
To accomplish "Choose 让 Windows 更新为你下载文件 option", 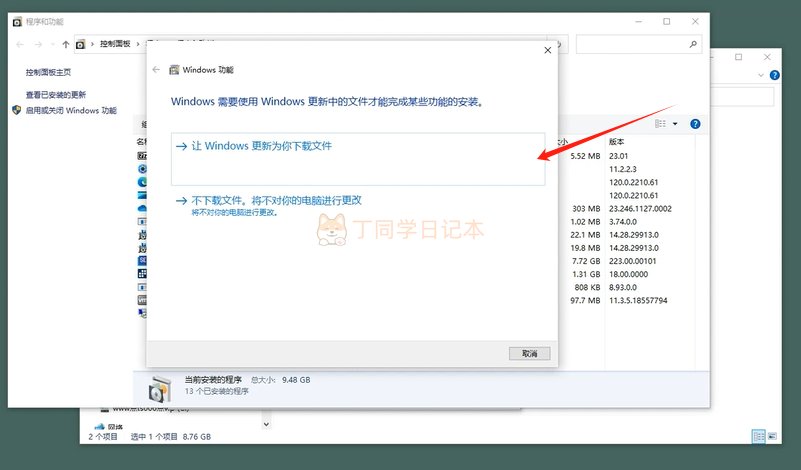I will point(358,159).
